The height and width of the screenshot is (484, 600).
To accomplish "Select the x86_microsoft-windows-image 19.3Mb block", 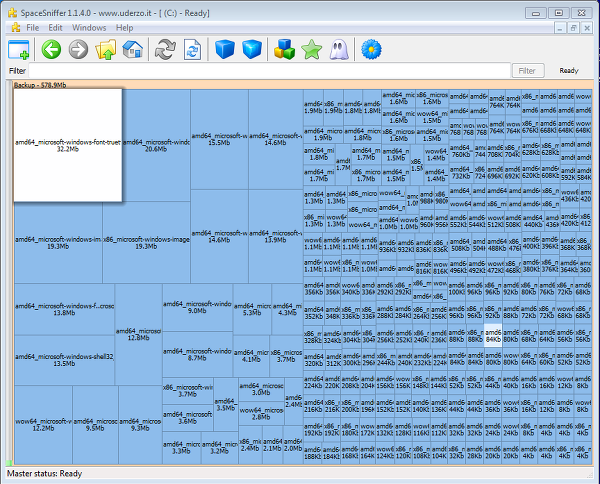I will coord(146,243).
